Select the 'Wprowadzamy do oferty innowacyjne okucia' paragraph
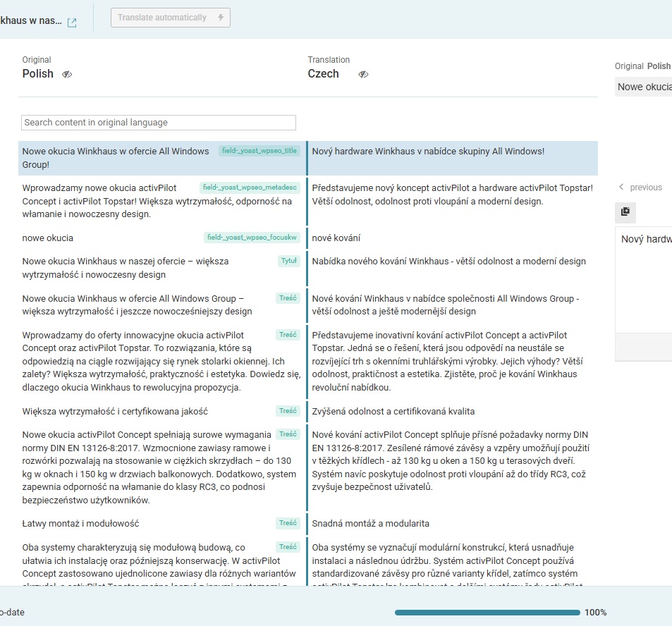 click(x=161, y=361)
